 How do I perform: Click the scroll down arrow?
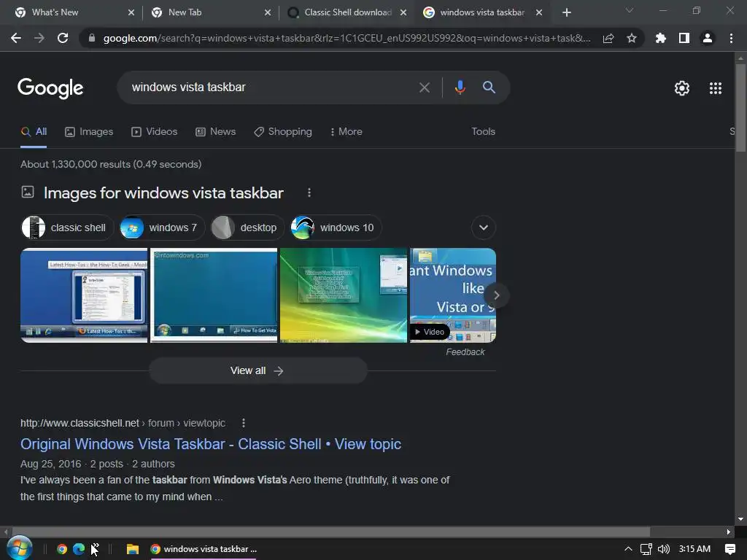click(740, 519)
